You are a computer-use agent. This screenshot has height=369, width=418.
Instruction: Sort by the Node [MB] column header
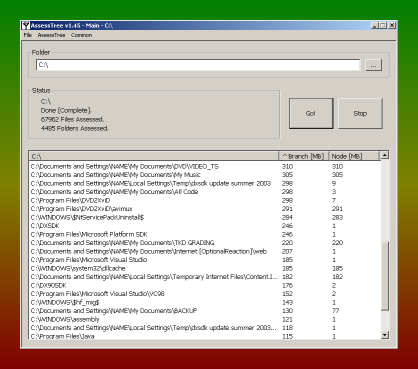click(354, 156)
